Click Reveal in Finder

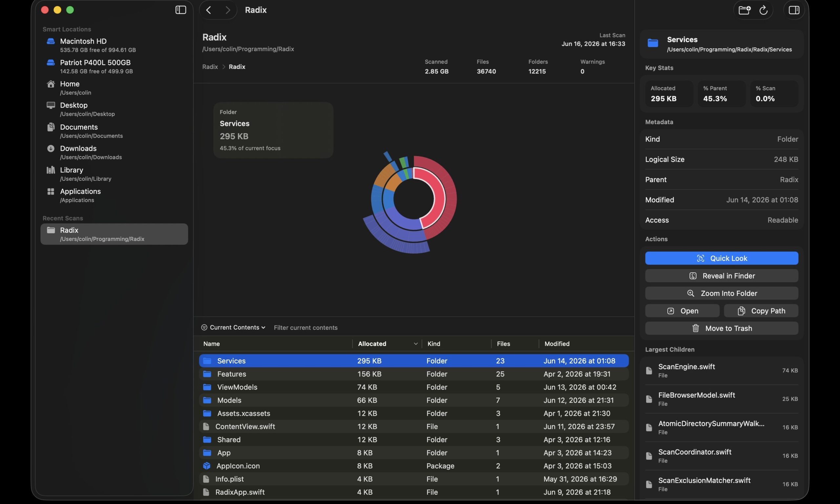pyautogui.click(x=722, y=276)
